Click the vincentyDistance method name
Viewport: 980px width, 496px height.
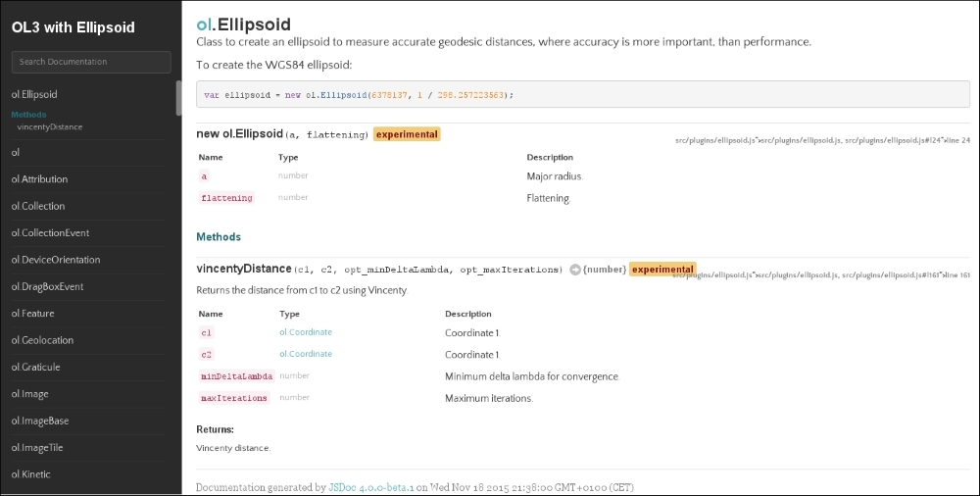click(244, 269)
